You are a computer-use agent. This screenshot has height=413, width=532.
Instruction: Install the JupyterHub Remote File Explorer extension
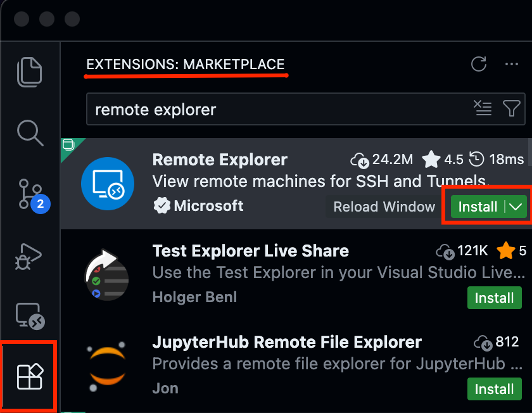coord(494,389)
